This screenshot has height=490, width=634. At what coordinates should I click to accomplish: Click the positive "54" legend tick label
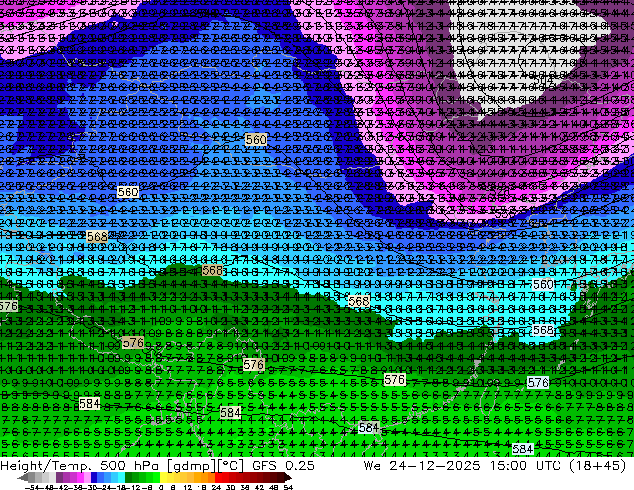[x=288, y=487]
